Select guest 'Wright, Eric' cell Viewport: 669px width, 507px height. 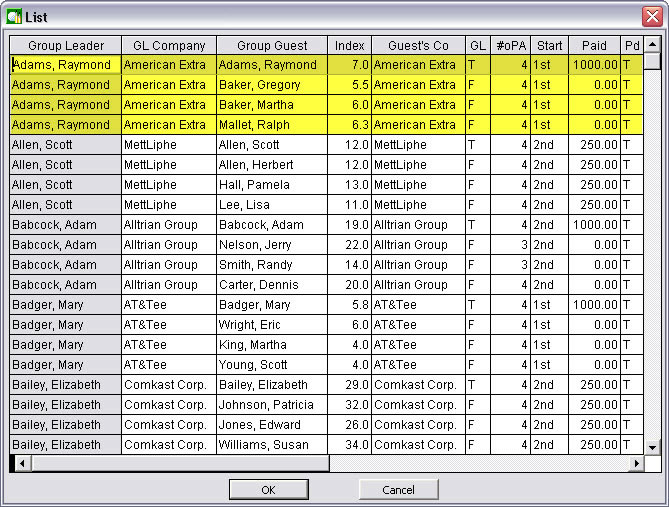tap(272, 325)
